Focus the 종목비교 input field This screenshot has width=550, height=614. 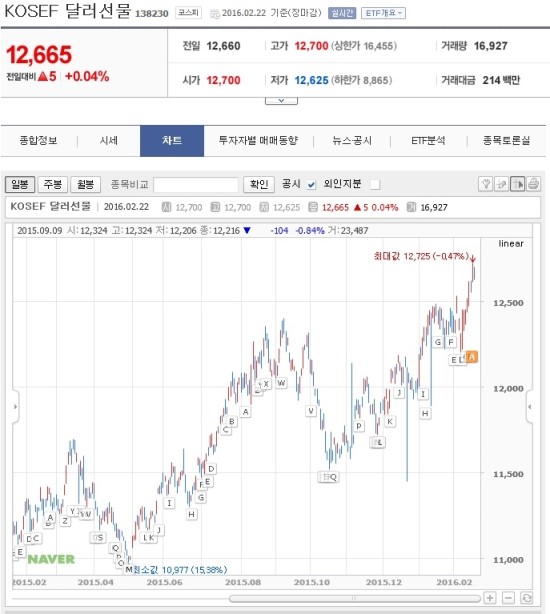tap(196, 184)
